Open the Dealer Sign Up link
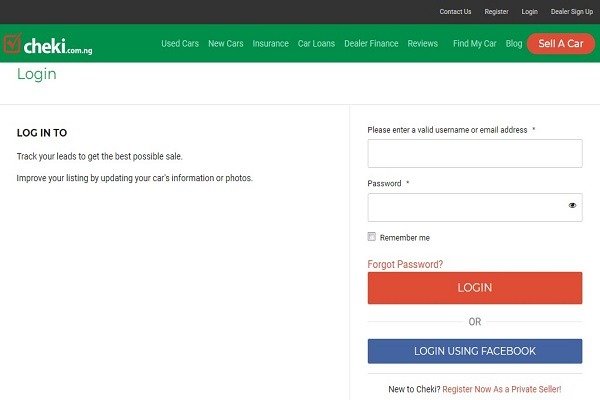600x400 pixels. tap(572, 11)
